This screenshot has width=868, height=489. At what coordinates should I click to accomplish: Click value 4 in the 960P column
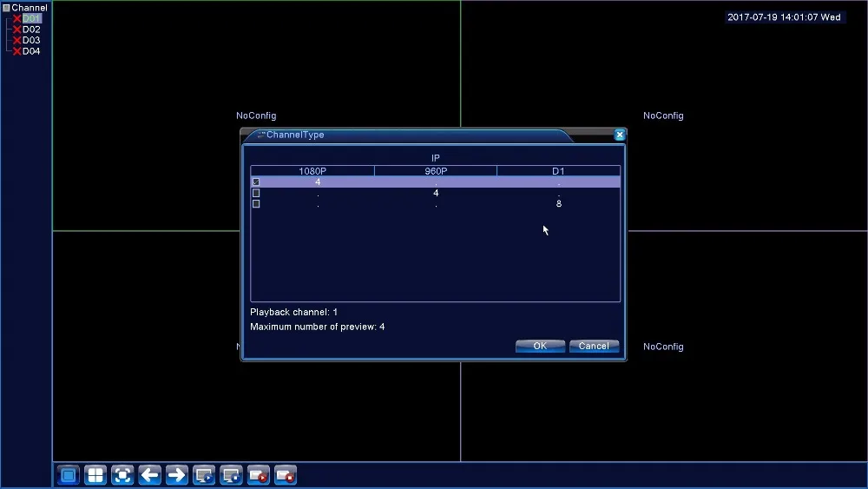click(436, 194)
